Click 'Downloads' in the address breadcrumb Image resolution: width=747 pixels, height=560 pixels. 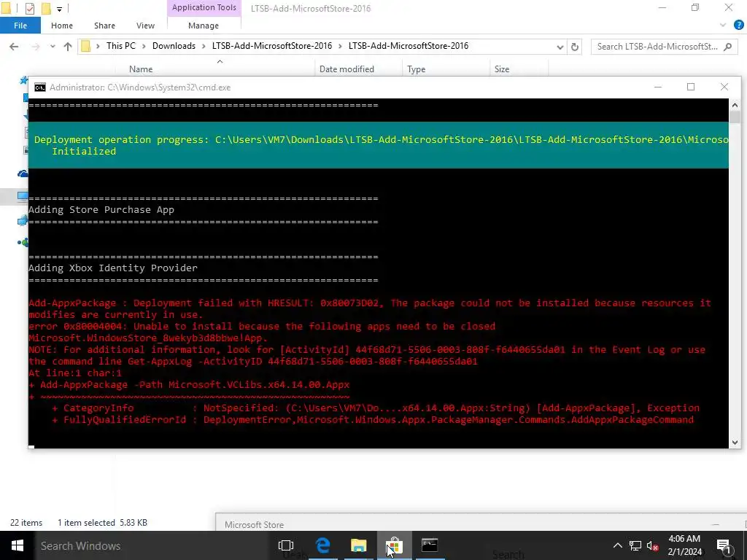(x=174, y=46)
